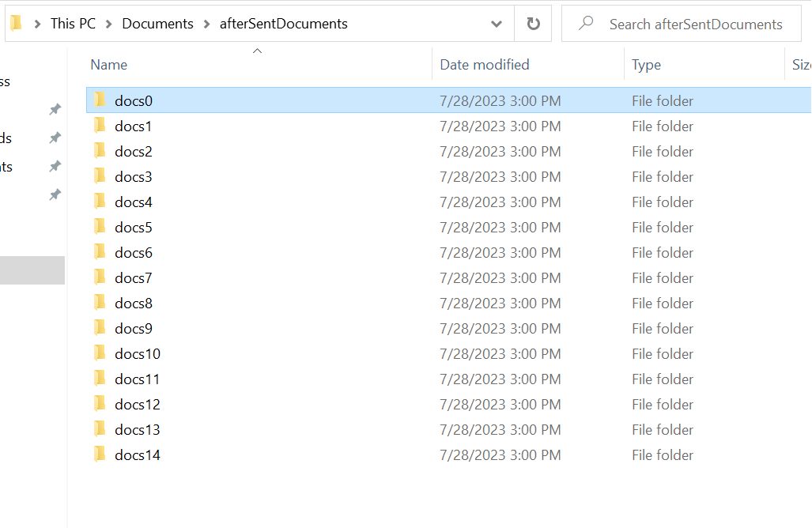Screen dimensions: 812x528
Task: Select the docs13 folder icon
Action: tap(100, 429)
